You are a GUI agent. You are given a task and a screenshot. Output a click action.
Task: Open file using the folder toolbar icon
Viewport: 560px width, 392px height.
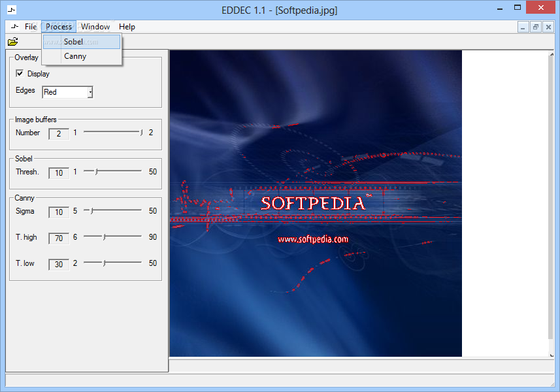[x=13, y=42]
